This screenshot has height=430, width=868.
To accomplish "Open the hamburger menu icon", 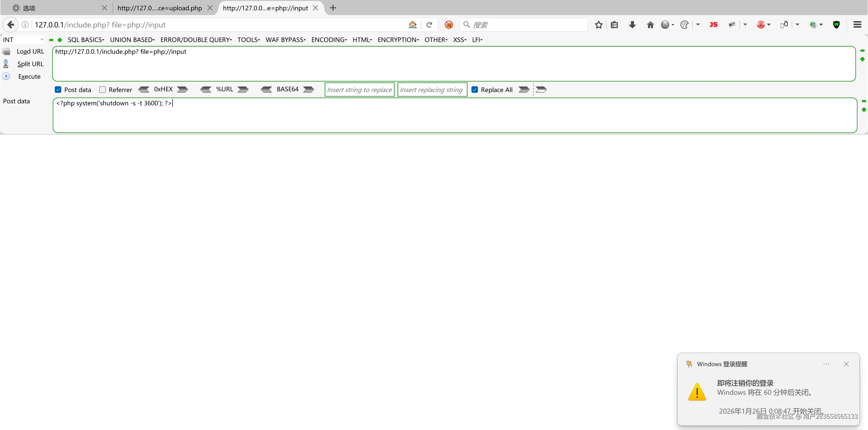I will [x=857, y=25].
